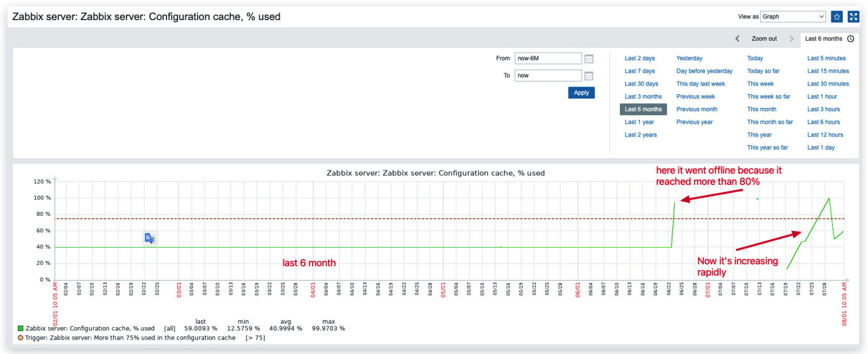Select the Last 1 year preset
Screen dimensions: 868x354
639,122
